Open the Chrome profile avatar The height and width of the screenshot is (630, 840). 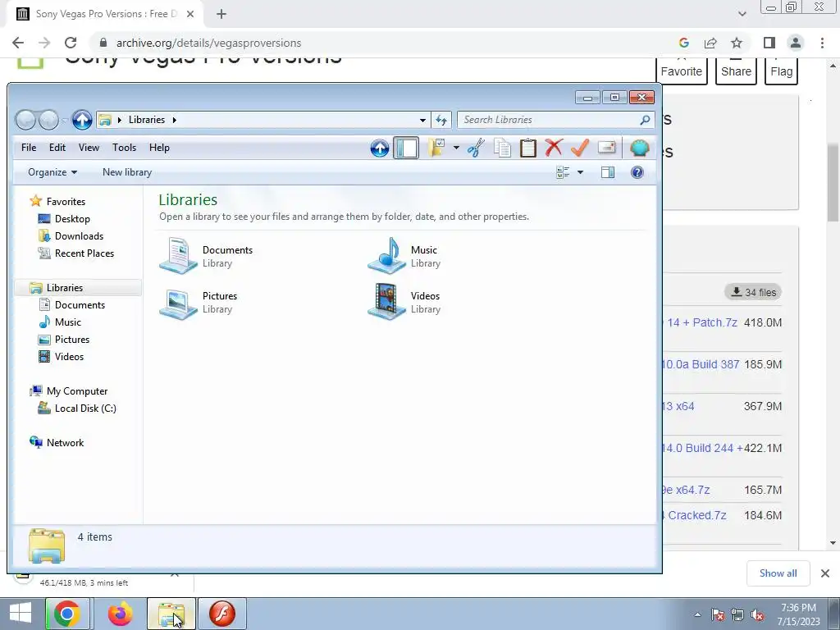click(x=796, y=43)
